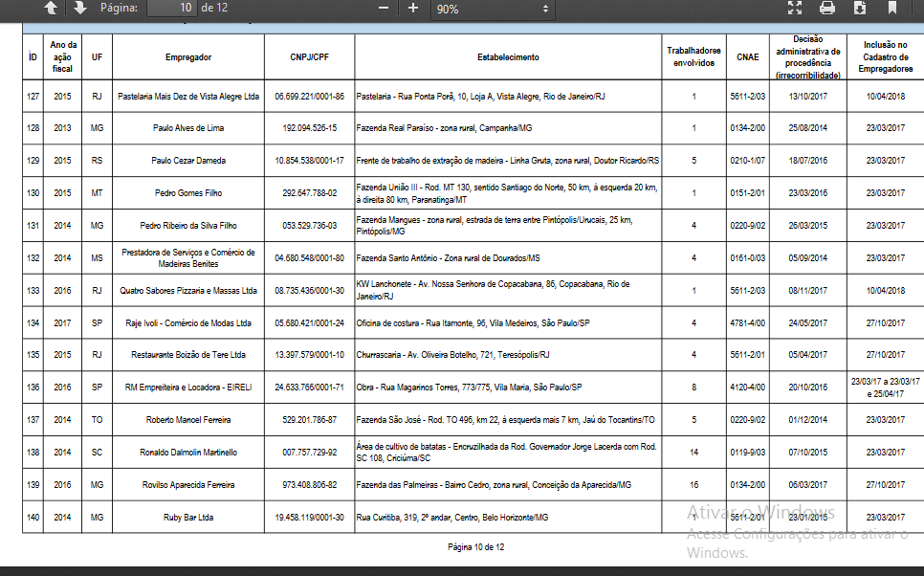Select 'Prestadora de Serviços e Comércio de Madeiras Benites'
The image size is (924, 576).
(x=188, y=257)
